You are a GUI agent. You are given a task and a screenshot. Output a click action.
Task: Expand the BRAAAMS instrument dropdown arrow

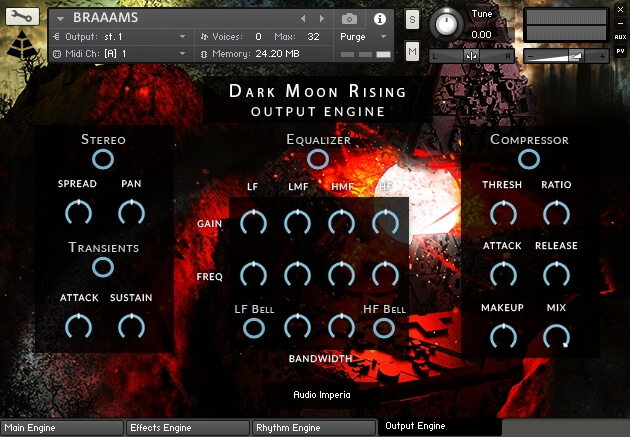(61, 18)
